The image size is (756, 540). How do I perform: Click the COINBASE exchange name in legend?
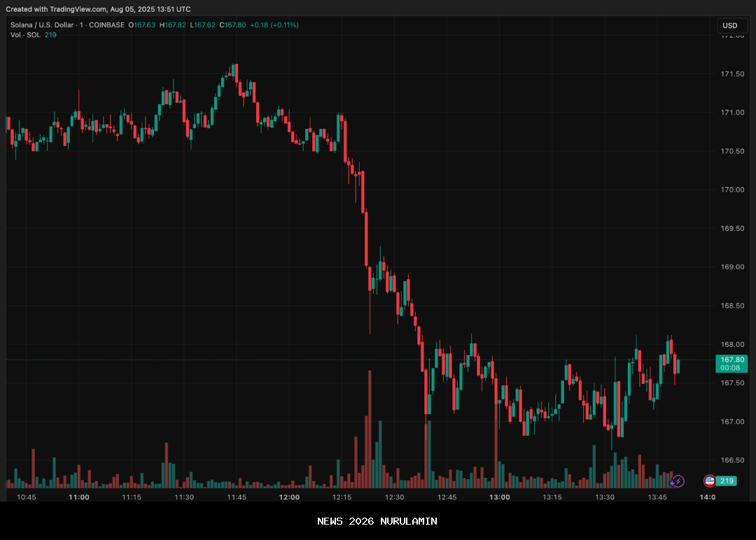[x=106, y=25]
